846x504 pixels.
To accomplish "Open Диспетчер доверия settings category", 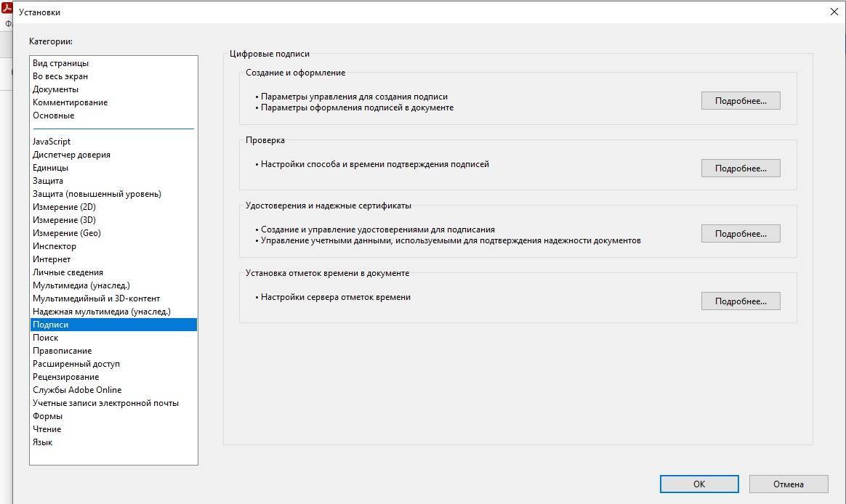I will point(71,155).
